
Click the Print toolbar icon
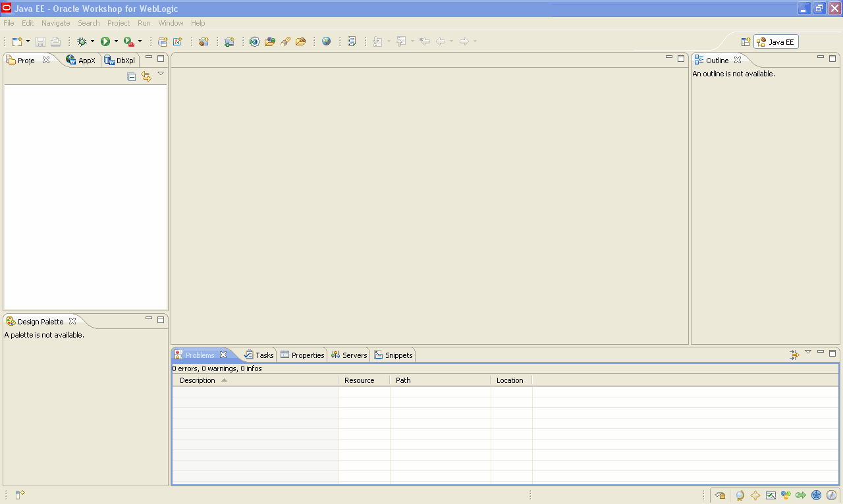55,41
